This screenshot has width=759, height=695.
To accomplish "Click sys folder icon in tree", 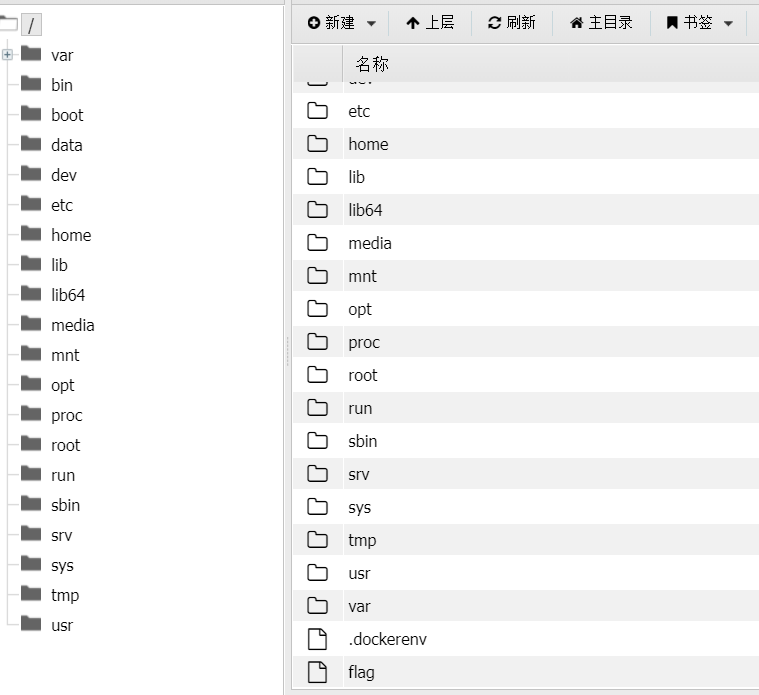I will pyautogui.click(x=31, y=564).
